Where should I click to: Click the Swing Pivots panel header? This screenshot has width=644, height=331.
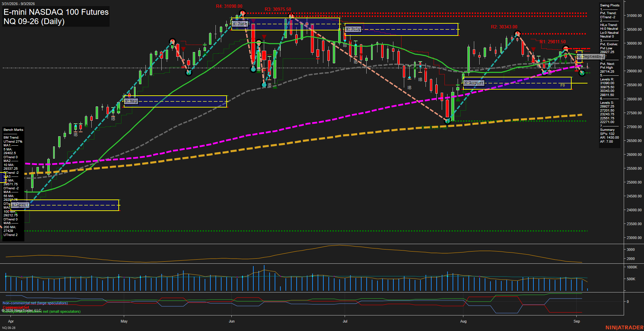coord(610,5)
